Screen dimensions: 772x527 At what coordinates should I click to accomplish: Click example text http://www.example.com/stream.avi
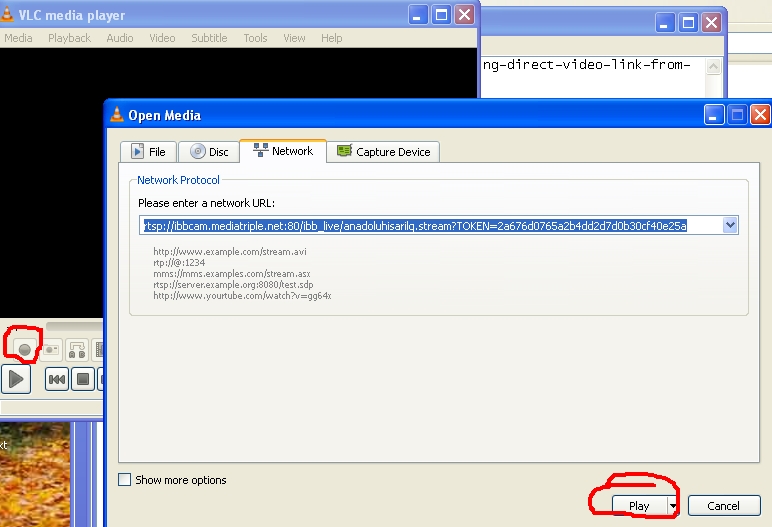click(229, 252)
